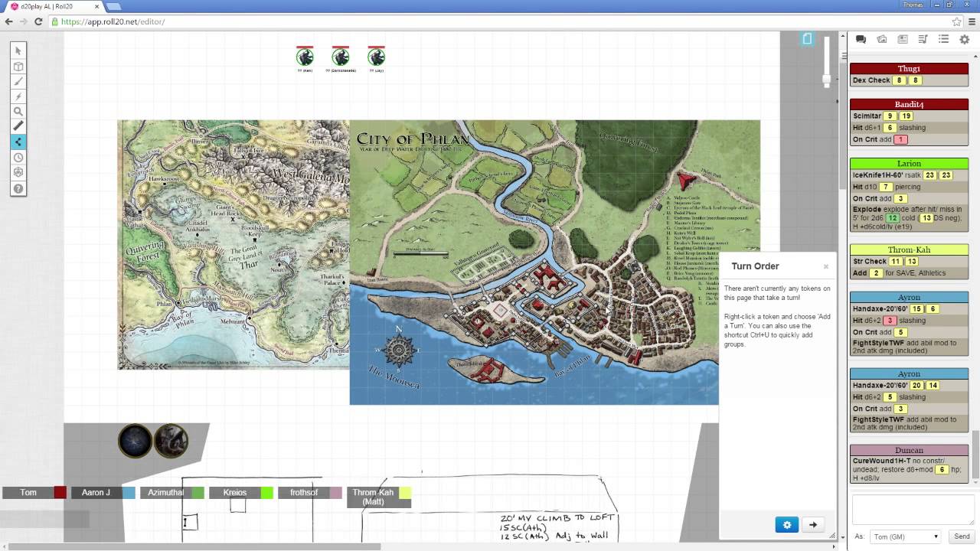The image size is (980, 551).
Task: Advance to next turn arrow button
Action: [x=812, y=524]
